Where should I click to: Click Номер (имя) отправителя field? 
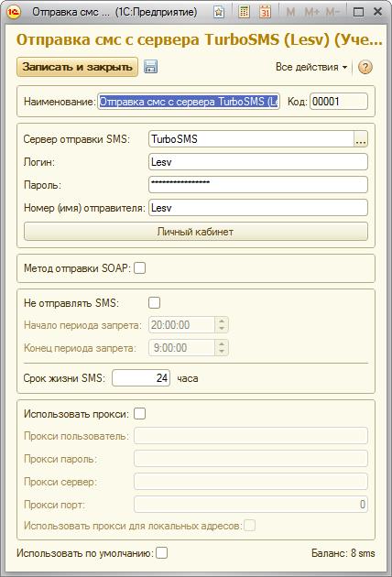pos(258,208)
